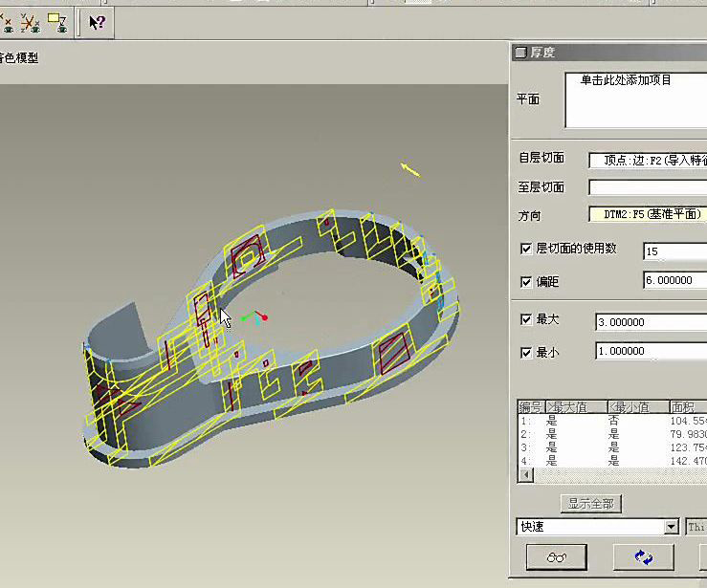
Task: Uncheck the 层切面的使用数 checkbox
Action: 525,249
